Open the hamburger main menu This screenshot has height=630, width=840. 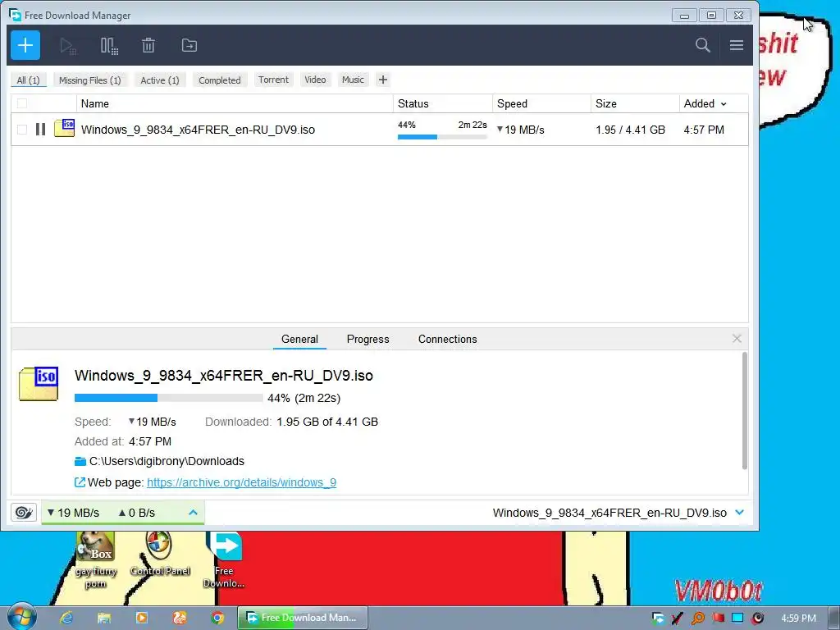pos(736,45)
